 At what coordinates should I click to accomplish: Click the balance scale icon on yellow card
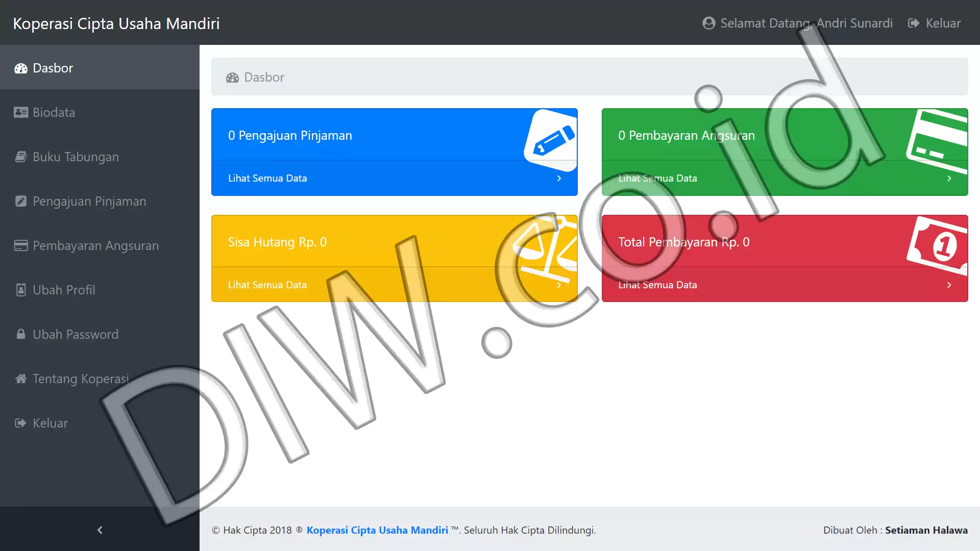click(545, 249)
